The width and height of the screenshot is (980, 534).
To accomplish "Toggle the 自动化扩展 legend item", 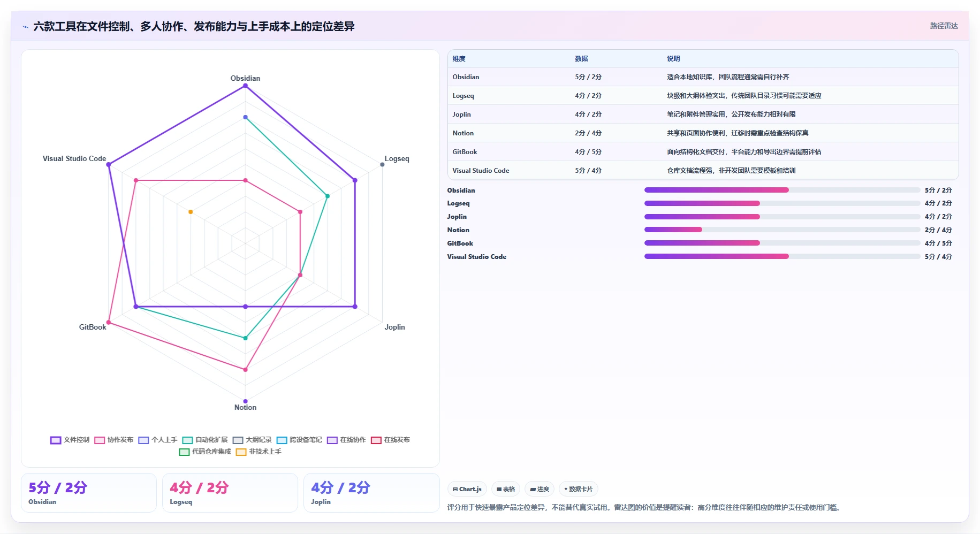I will [x=205, y=440].
